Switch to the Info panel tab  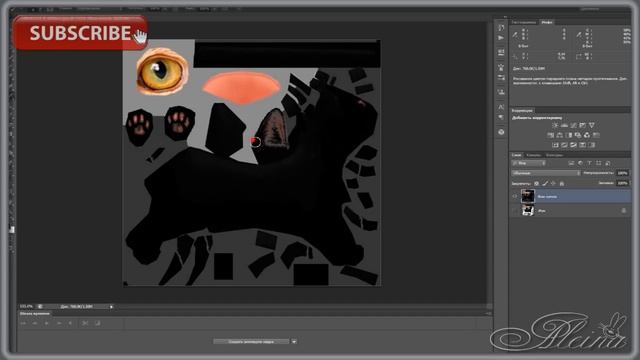pos(547,22)
